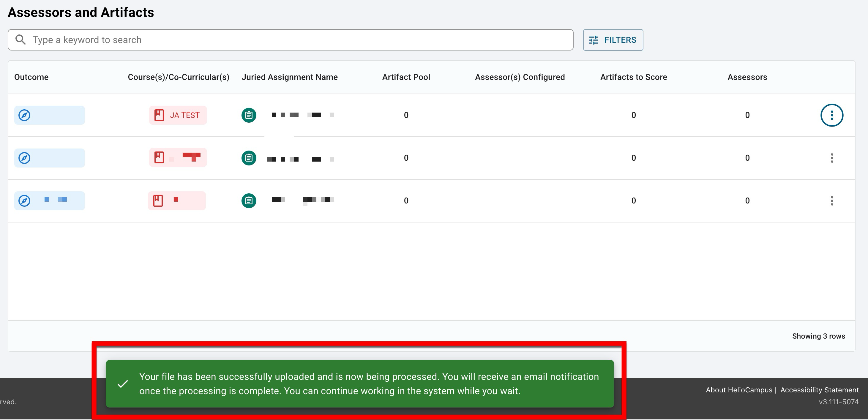Open the three-dot menu in third row
Image resolution: width=868 pixels, height=420 pixels.
(831, 201)
